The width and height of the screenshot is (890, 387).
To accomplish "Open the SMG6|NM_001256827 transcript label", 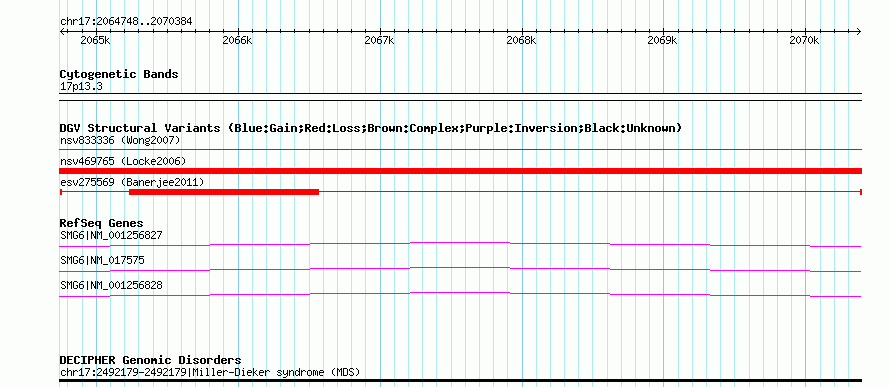I will (x=111, y=235).
